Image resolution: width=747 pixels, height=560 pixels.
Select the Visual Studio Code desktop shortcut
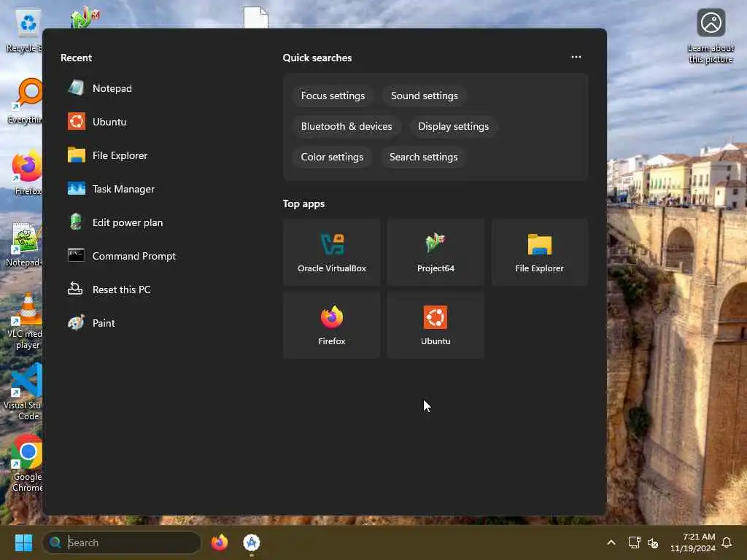coord(24,392)
